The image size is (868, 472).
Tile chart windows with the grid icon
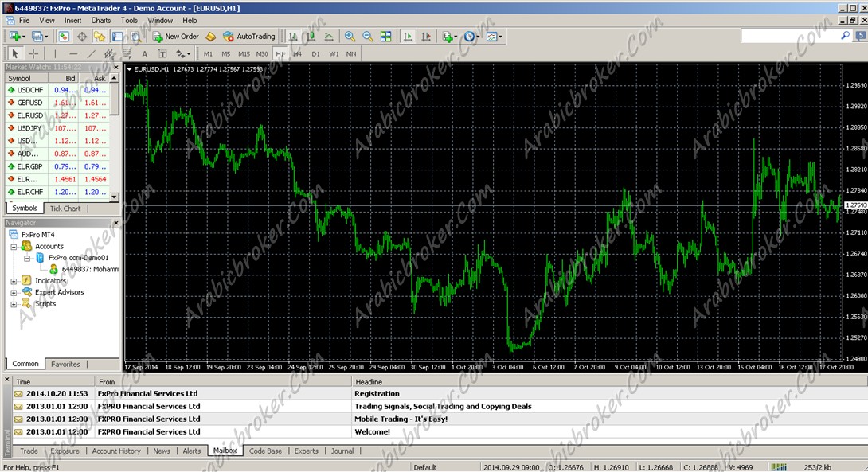(386, 37)
